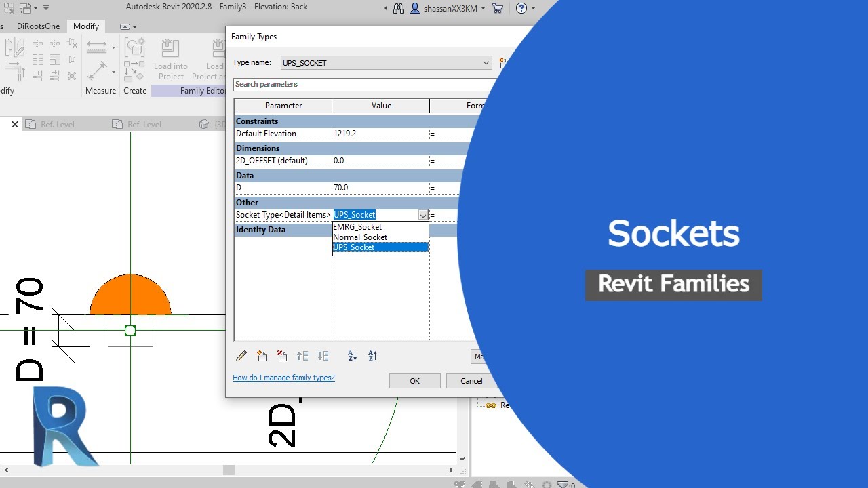Click the Measure Between Two References tool
Viewport: 868px width, 488px height.
pyautogui.click(x=96, y=47)
